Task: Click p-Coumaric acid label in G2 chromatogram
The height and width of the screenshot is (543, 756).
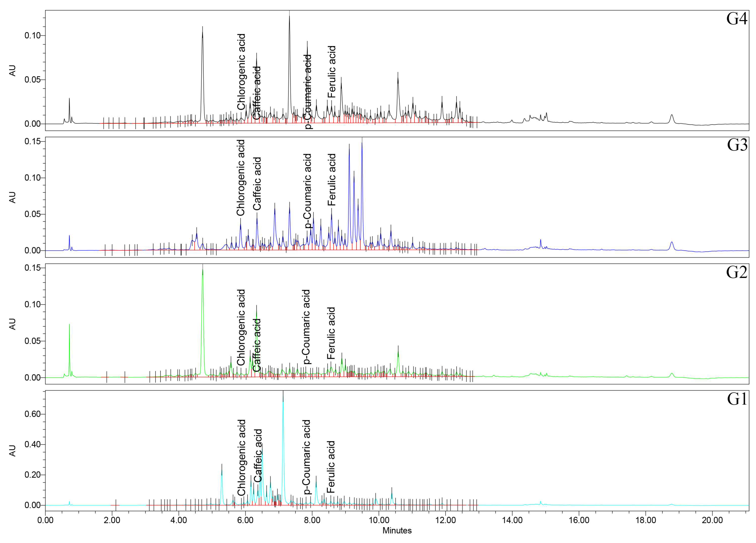Action: pyautogui.click(x=306, y=327)
